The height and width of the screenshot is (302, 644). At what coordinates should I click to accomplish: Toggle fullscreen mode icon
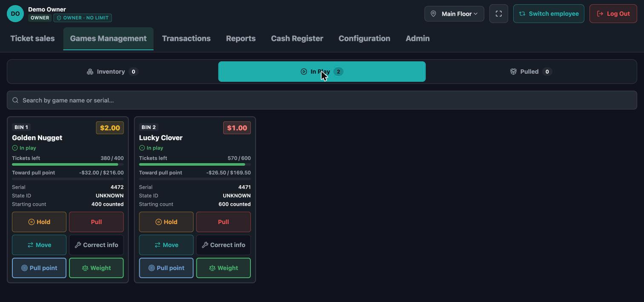click(499, 14)
